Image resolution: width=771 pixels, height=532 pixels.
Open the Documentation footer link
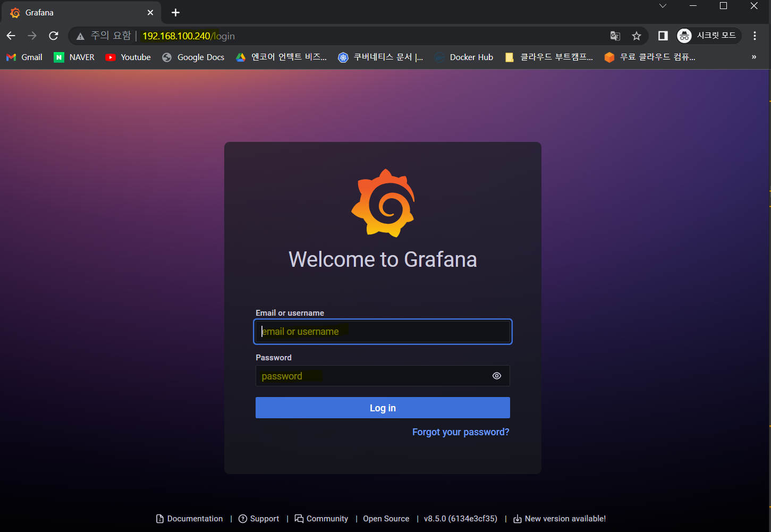[190, 519]
